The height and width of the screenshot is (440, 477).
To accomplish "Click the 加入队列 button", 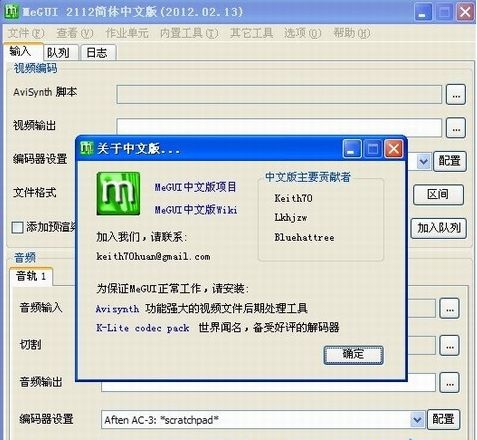I will [439, 228].
